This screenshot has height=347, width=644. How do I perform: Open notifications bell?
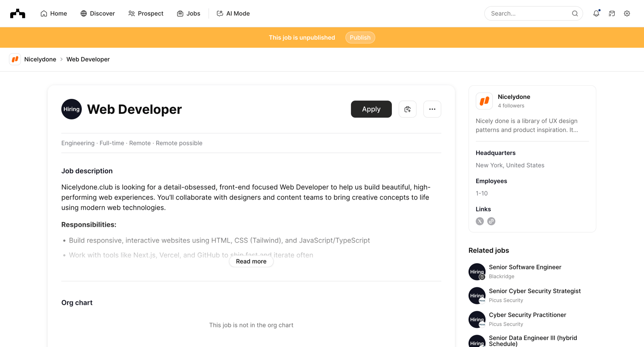click(596, 14)
